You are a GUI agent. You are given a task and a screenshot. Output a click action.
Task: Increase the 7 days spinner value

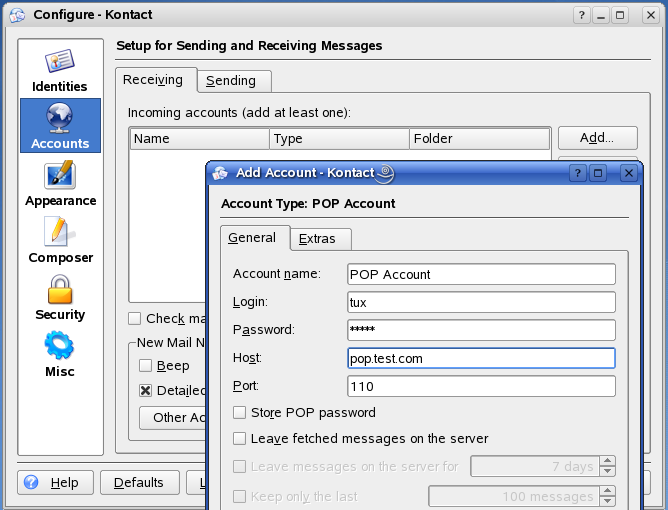pyautogui.click(x=607, y=461)
